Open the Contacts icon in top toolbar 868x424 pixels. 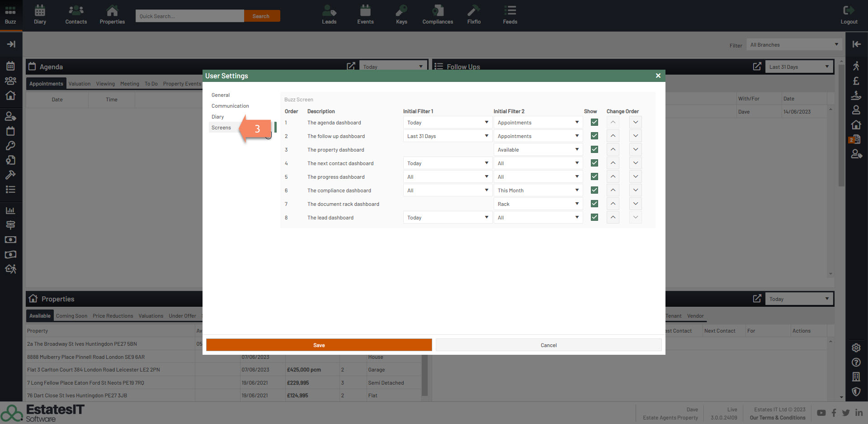[x=76, y=14]
